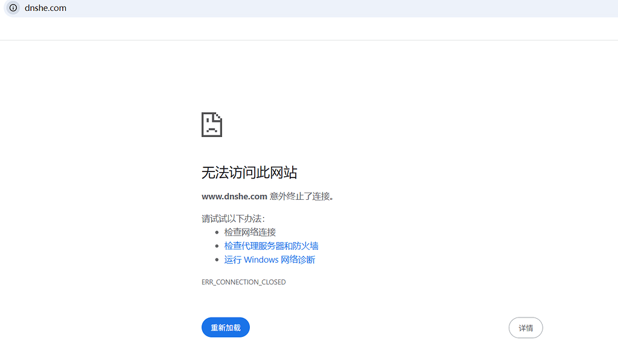The image size is (618, 364).
Task: Open the 详情 details button
Action: coord(526,328)
